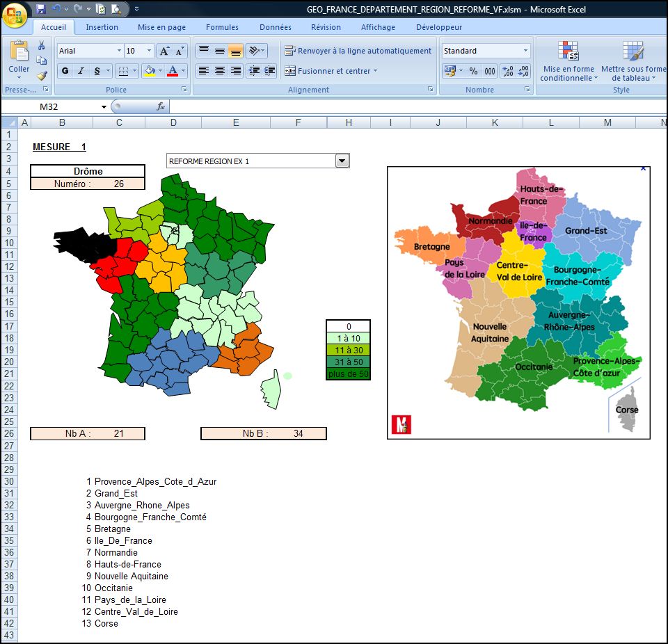Click the Select All corner button
This screenshot has width=668, height=644.
pos(9,122)
